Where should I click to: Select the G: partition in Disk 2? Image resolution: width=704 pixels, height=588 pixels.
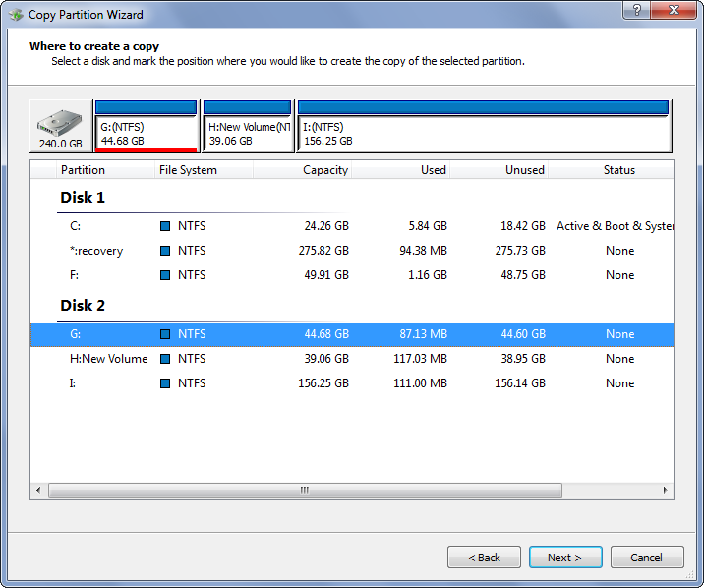click(352, 334)
